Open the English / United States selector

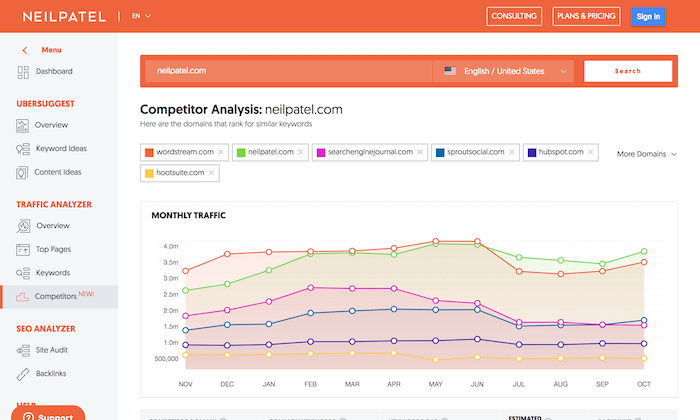(505, 72)
